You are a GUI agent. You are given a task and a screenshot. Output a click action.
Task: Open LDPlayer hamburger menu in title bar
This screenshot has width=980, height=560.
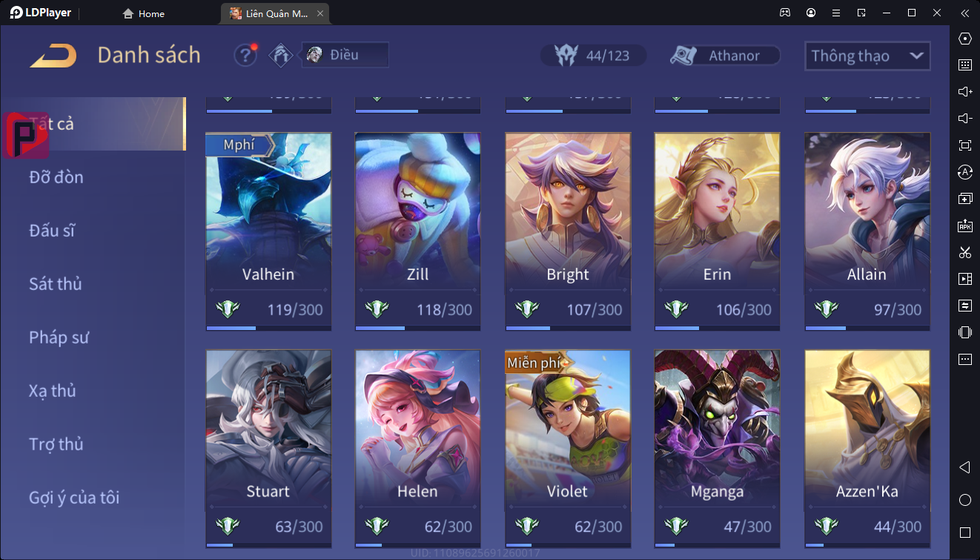(836, 13)
